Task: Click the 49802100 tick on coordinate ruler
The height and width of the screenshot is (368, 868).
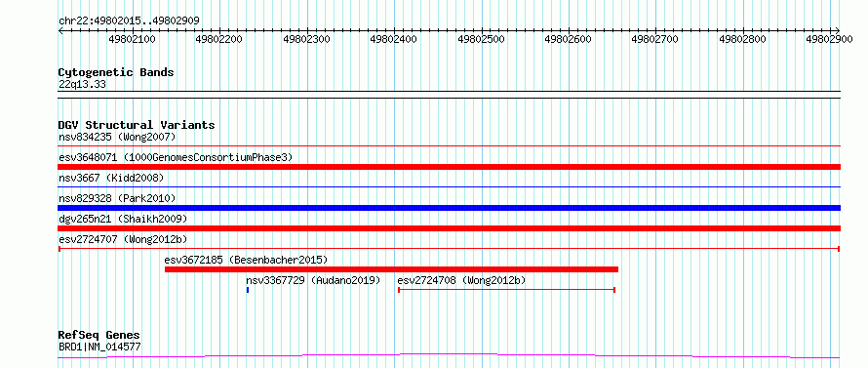Action: point(132,39)
